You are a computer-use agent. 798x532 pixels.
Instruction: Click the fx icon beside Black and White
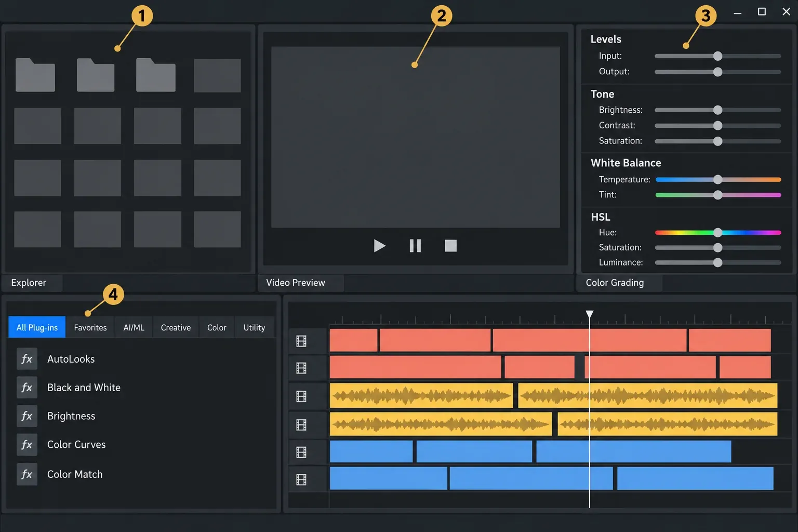[27, 388]
